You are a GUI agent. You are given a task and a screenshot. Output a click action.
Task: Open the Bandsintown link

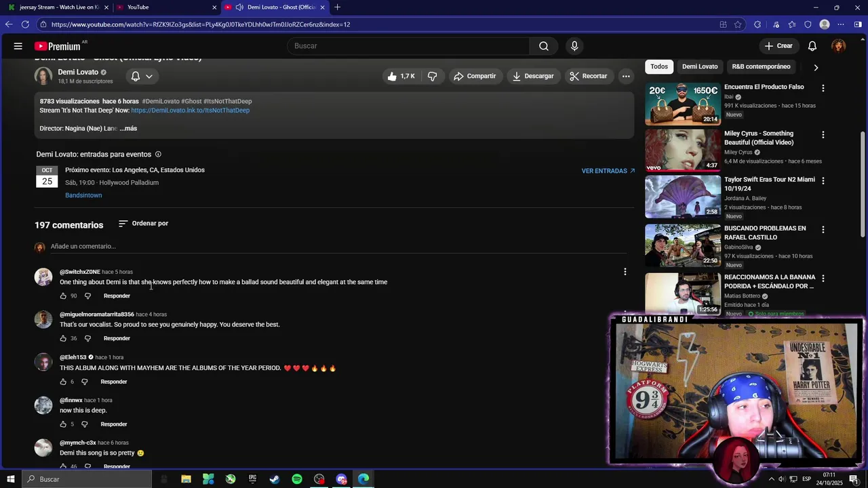[x=83, y=195]
